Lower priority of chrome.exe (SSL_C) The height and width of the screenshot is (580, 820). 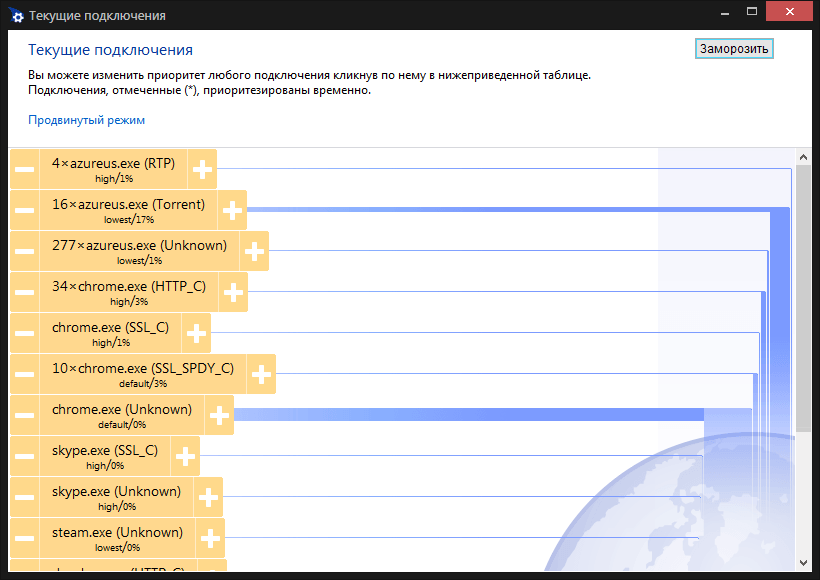point(25,333)
